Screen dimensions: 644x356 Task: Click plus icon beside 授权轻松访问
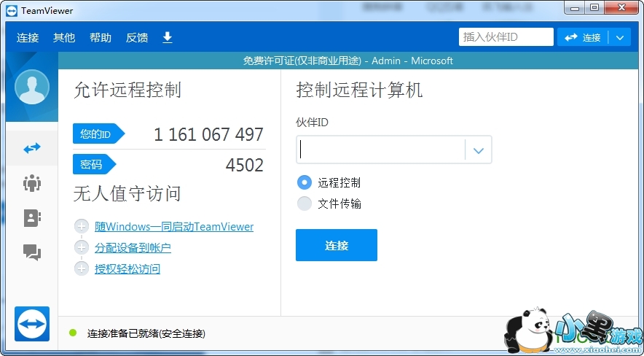[82, 269]
